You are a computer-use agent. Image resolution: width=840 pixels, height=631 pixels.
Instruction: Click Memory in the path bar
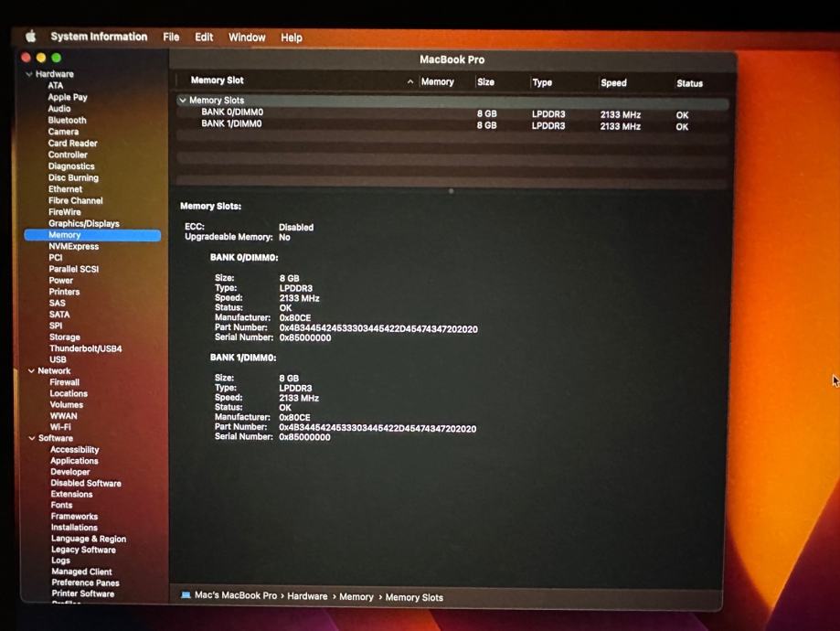pos(356,596)
